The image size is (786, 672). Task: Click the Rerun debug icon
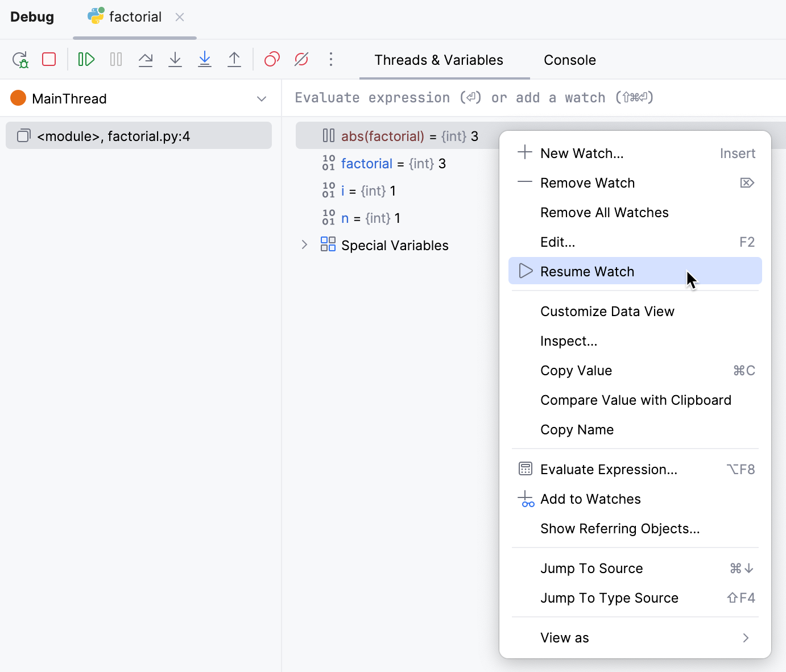[x=20, y=59]
